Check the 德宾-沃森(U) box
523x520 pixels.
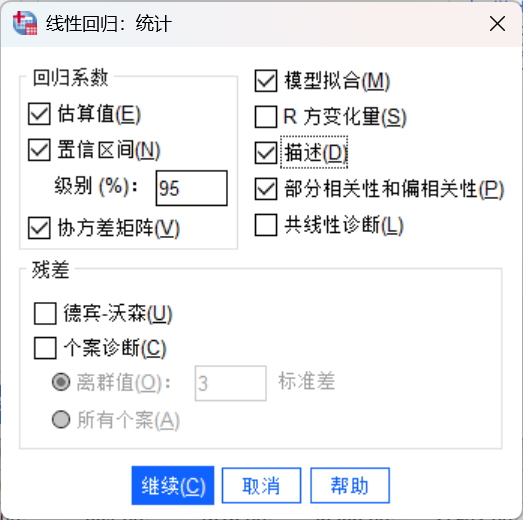[45, 314]
